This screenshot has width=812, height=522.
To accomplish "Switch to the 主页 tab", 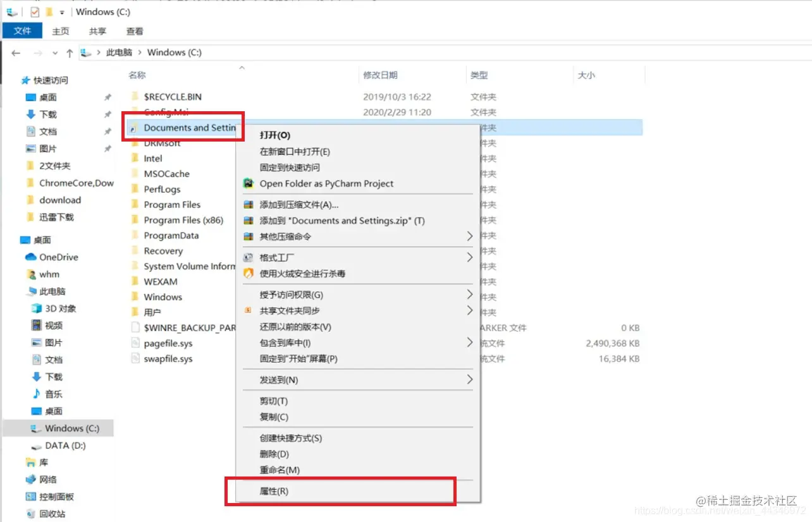I will (61, 31).
